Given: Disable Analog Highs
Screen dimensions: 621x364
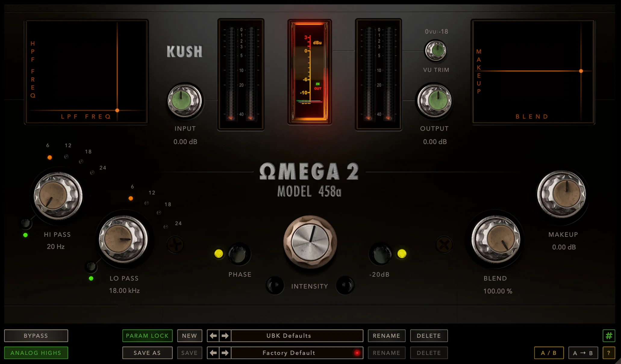Looking at the screenshot, I should (x=36, y=353).
